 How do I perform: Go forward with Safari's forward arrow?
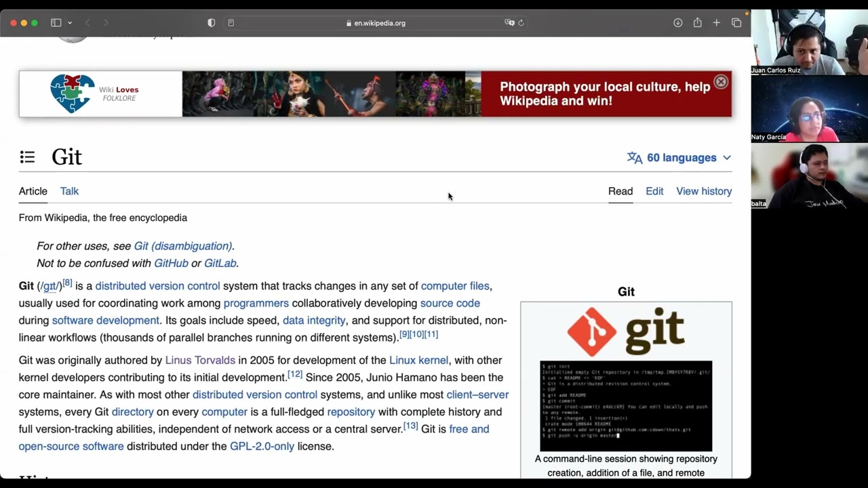[106, 23]
